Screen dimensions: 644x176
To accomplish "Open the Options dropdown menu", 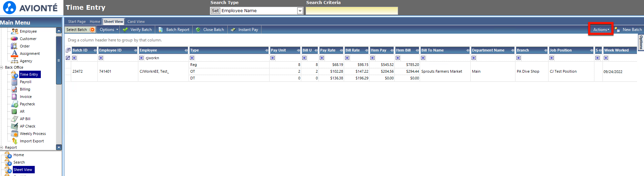I will 109,30.
